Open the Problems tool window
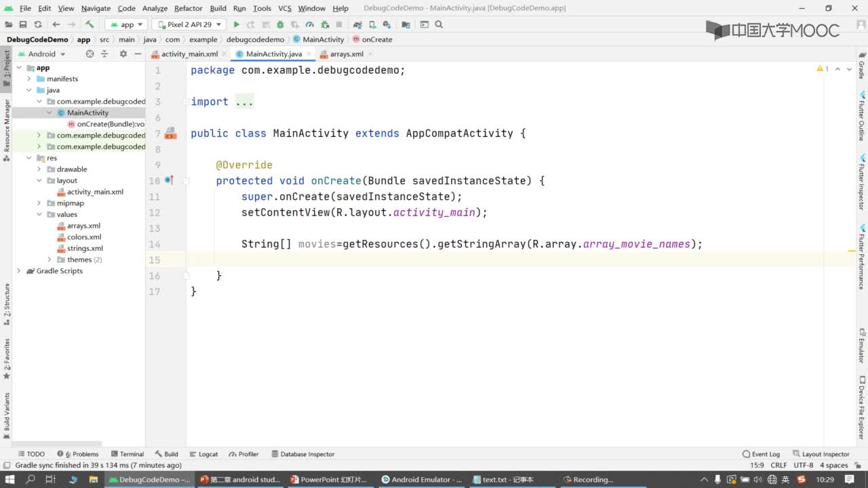Screen dimensions: 868x488 click(78, 454)
